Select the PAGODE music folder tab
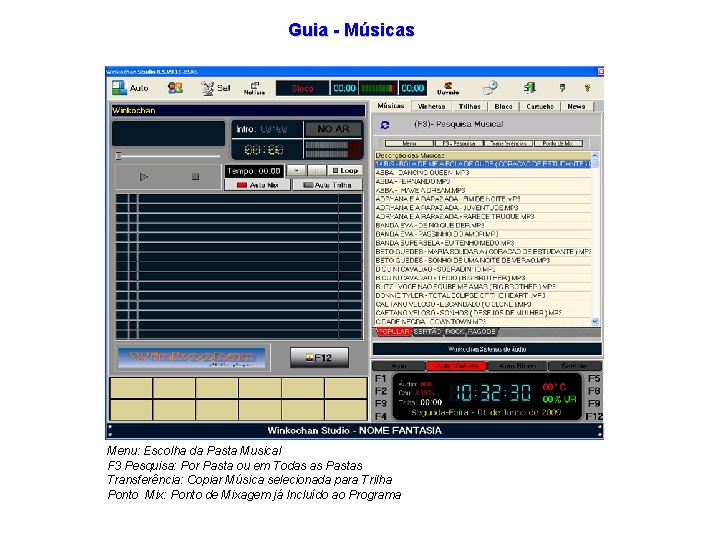Viewport: 720px width, 540px height. click(482, 332)
